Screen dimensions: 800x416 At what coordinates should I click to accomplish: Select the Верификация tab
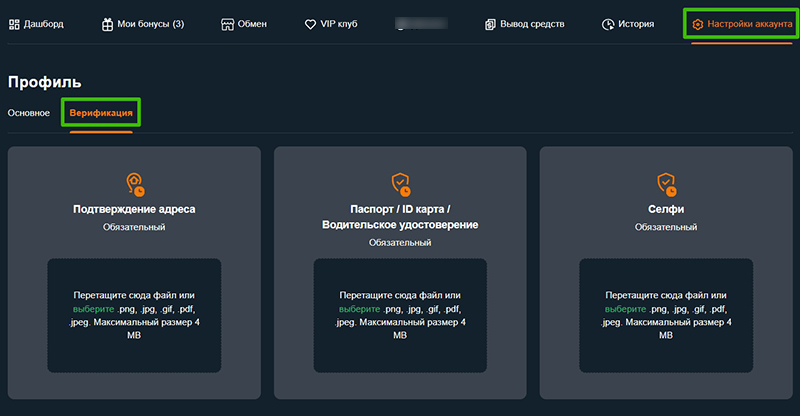pos(101,113)
